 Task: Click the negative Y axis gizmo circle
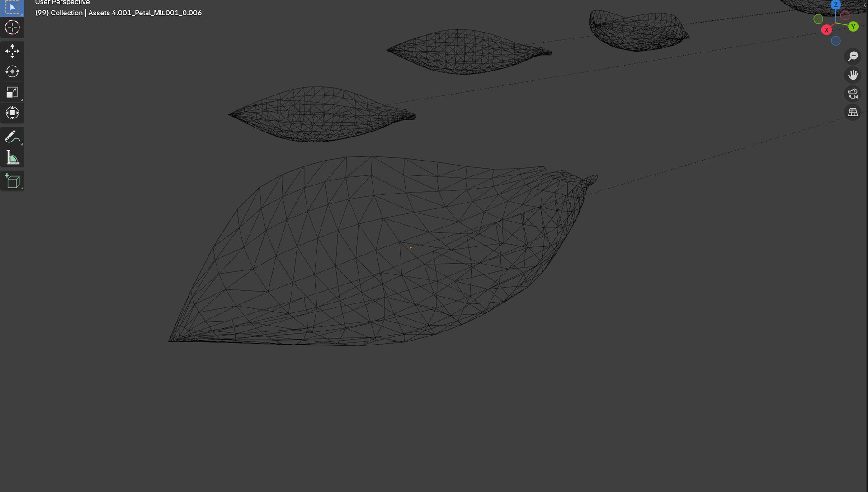pyautogui.click(x=818, y=19)
